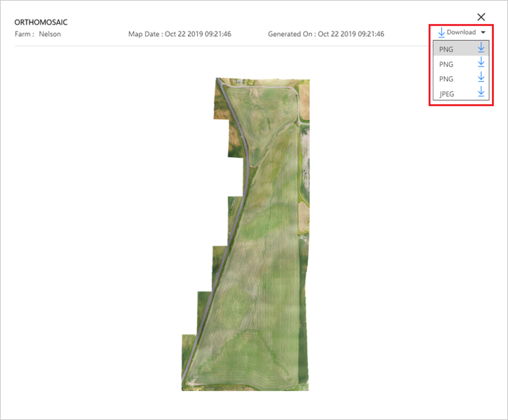Click the orthomosaic field map image

[x=245, y=234]
